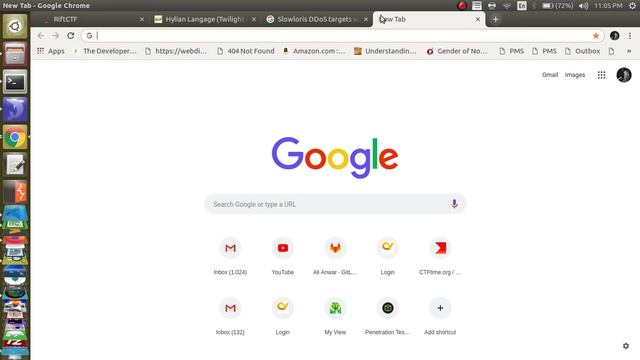Focus the address bar
The image size is (640, 360).
point(342,36)
